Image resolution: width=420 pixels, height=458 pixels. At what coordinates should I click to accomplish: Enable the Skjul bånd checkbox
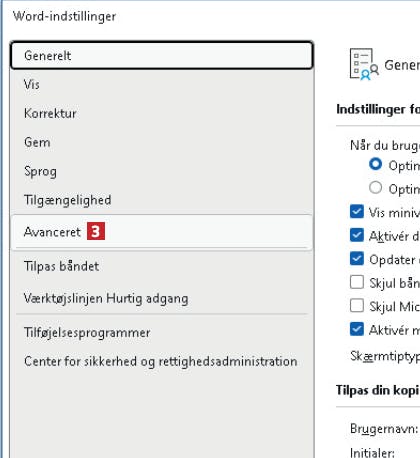357,282
